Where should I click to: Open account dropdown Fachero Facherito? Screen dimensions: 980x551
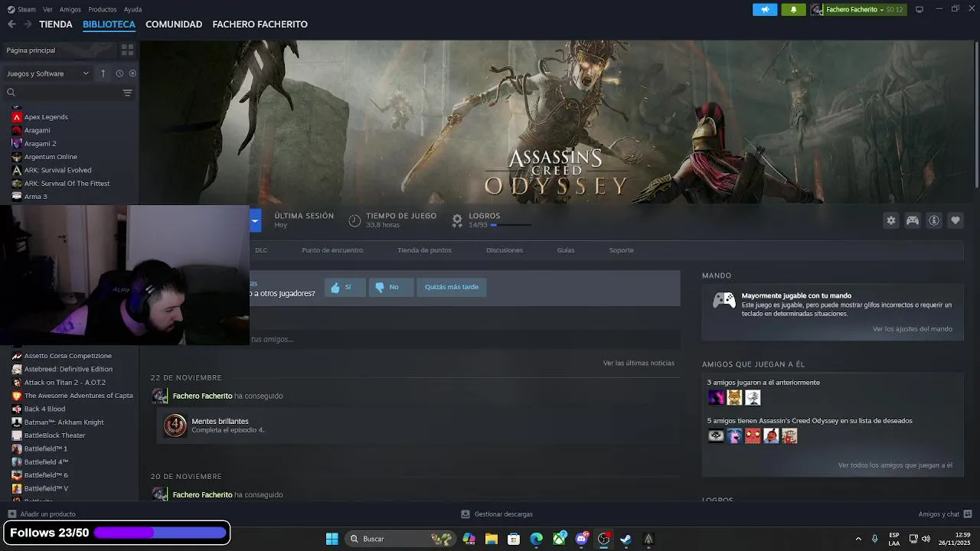tap(857, 9)
